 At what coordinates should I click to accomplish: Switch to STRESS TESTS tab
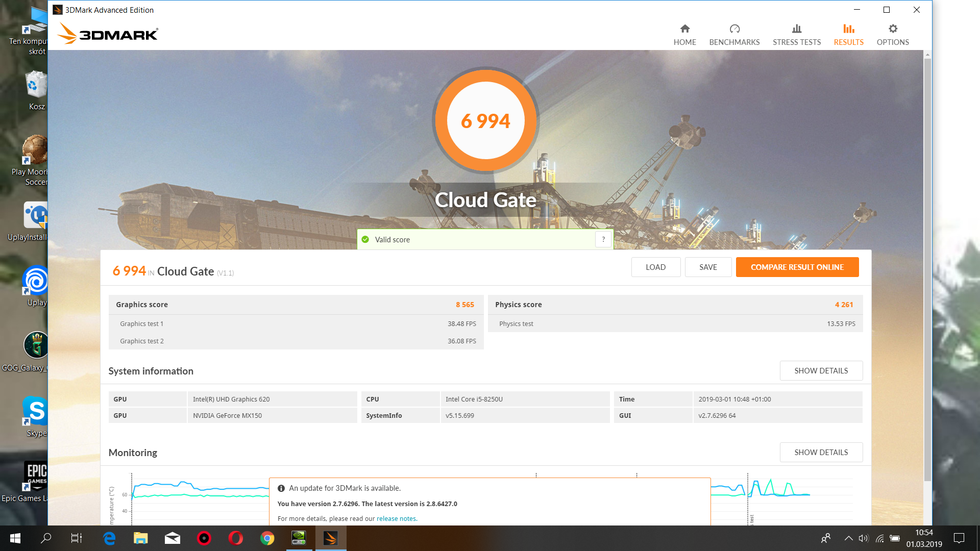coord(796,35)
